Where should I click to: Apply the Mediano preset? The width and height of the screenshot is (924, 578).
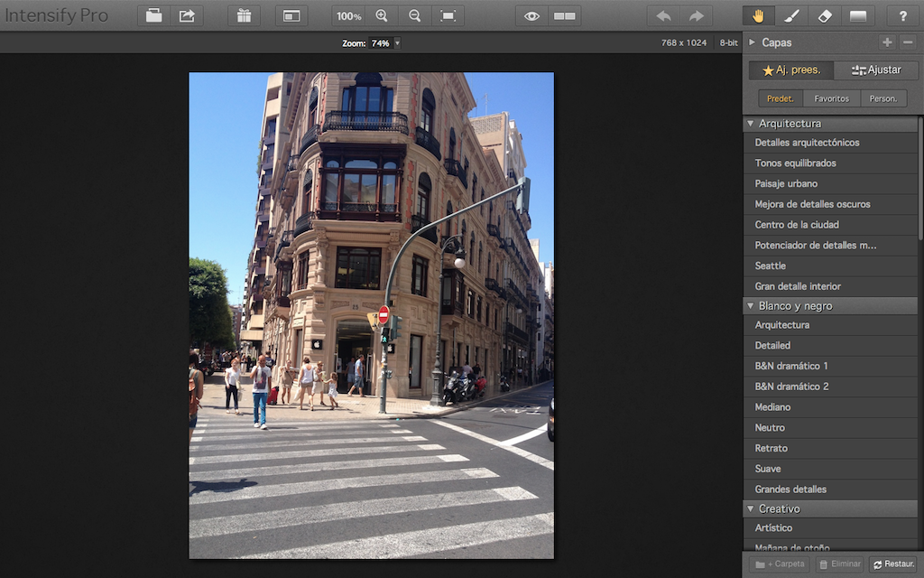pos(830,407)
